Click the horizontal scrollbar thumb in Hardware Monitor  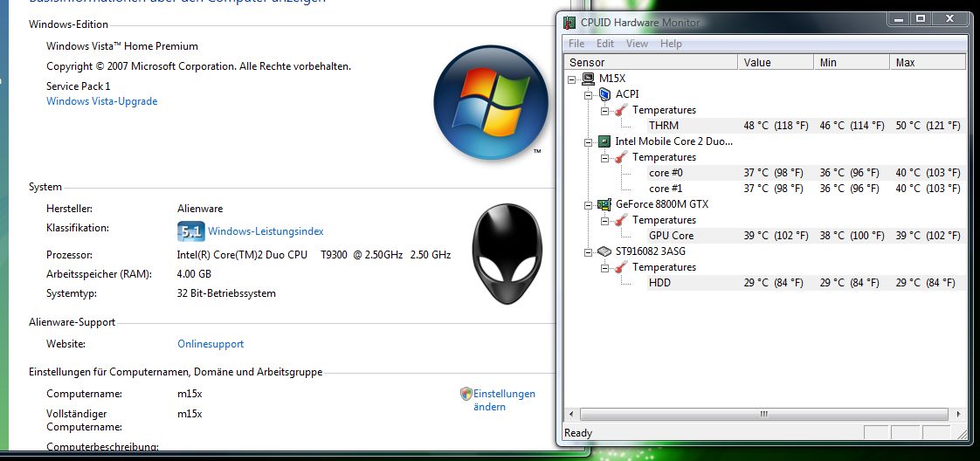(763, 414)
